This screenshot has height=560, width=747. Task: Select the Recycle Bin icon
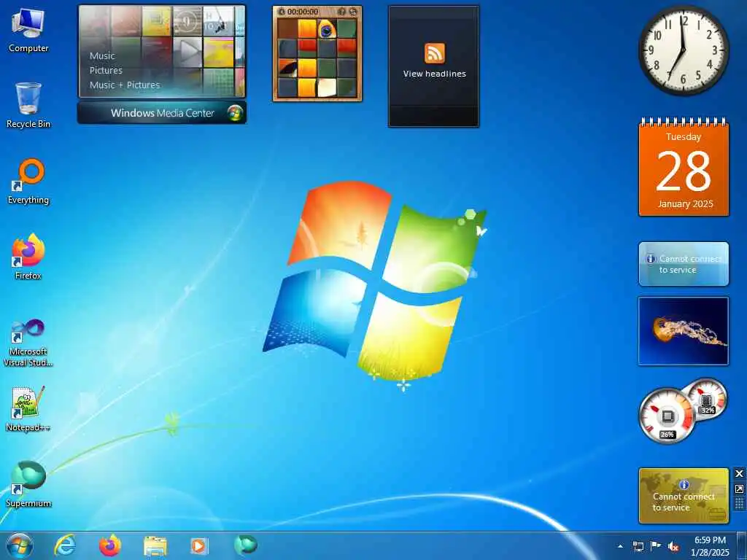coord(28,106)
